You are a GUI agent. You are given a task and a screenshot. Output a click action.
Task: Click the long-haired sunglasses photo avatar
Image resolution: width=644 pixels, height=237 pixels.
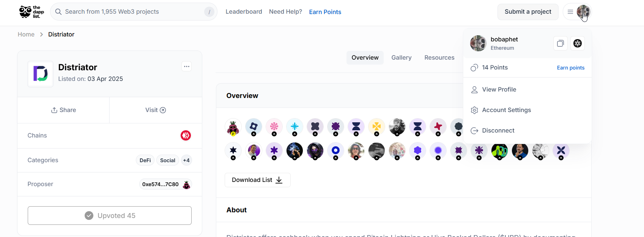[x=356, y=151]
